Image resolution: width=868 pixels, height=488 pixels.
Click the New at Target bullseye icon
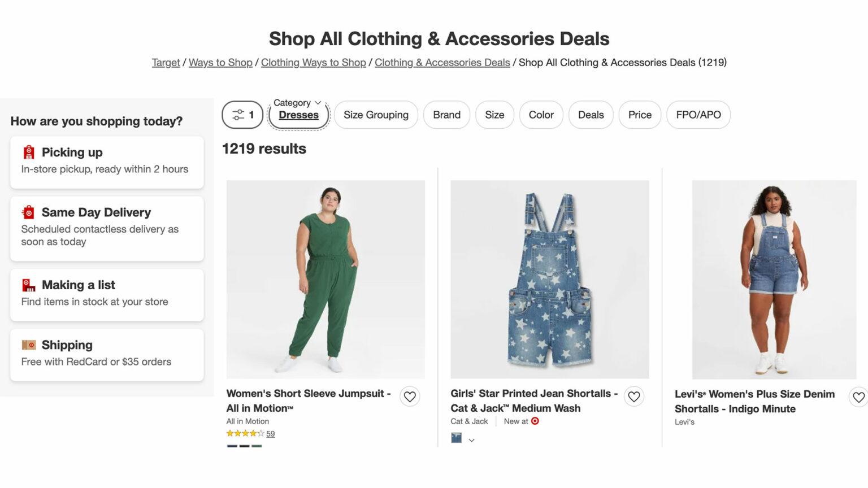pos(534,421)
